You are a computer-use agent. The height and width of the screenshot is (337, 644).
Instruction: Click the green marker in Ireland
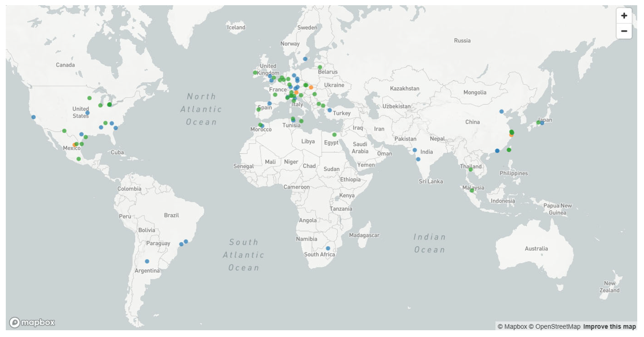(x=255, y=73)
